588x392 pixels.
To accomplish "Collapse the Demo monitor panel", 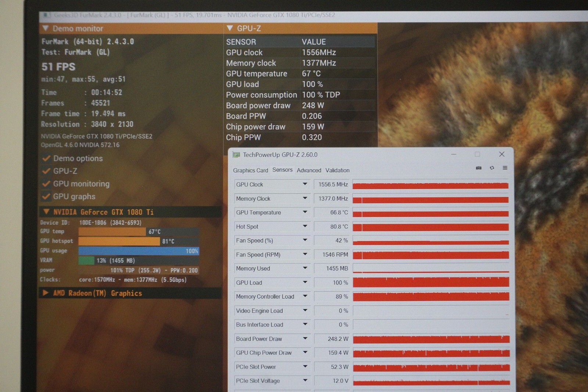I will tap(46, 28).
